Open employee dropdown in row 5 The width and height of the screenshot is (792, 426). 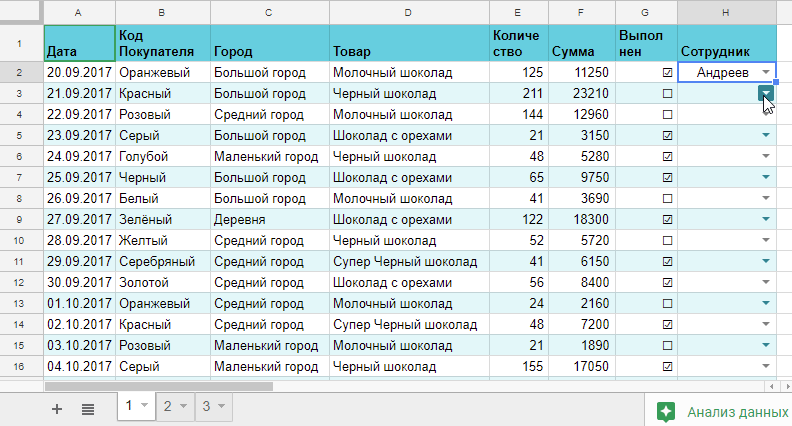coord(766,135)
